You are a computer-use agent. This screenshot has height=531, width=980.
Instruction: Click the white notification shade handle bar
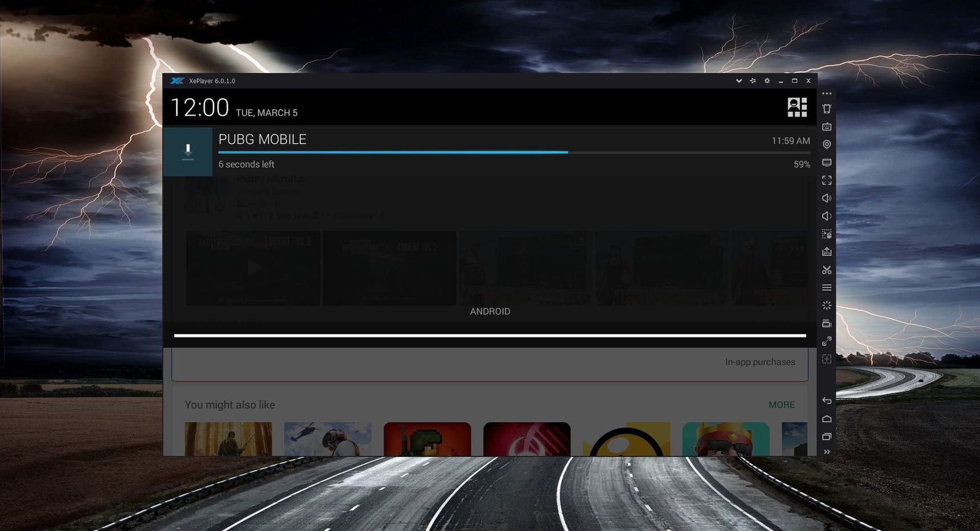pyautogui.click(x=490, y=336)
